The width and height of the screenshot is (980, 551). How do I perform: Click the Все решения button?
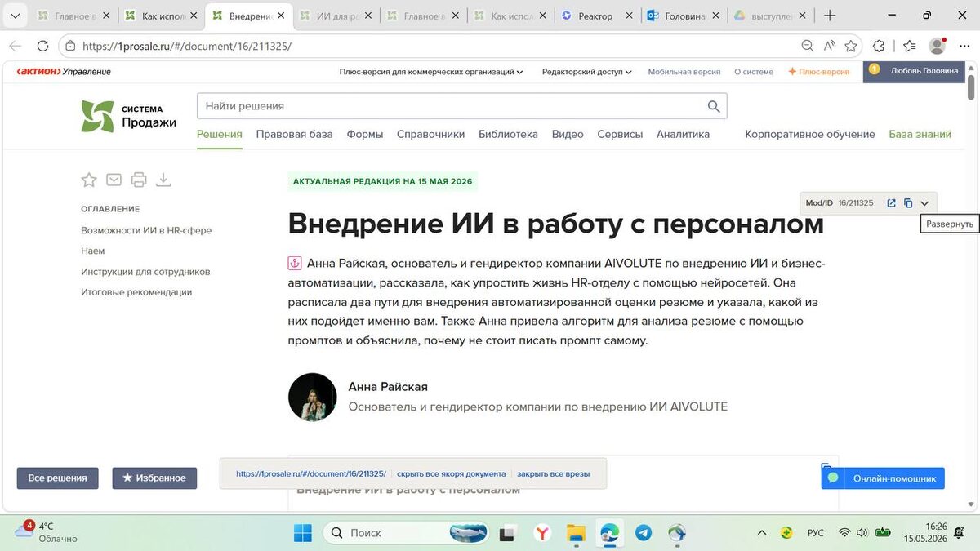[x=57, y=478]
